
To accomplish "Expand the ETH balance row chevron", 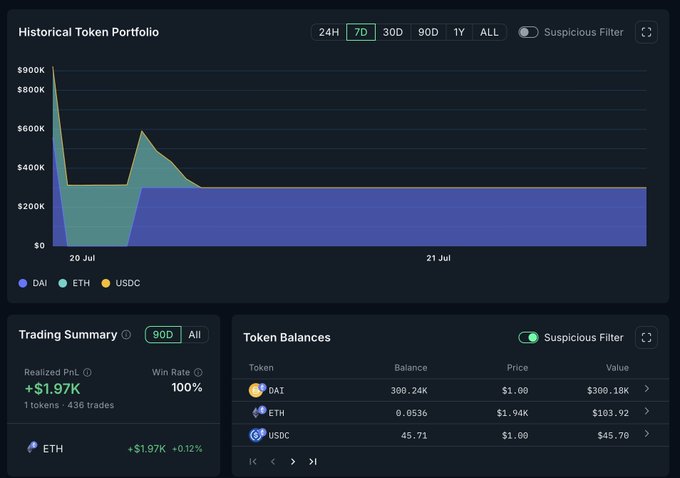I will tap(647, 411).
